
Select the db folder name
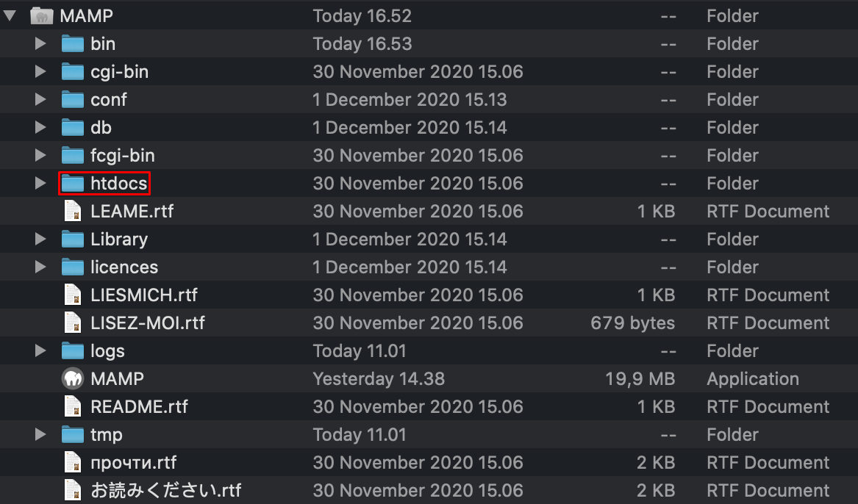101,128
